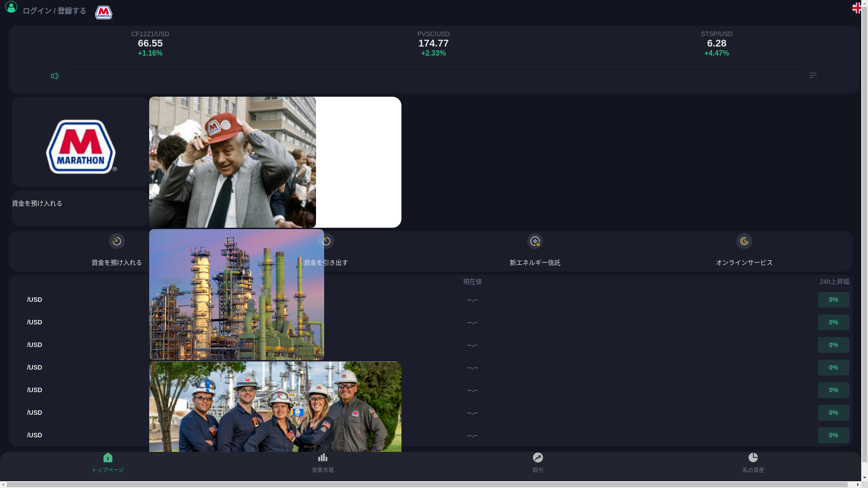
Task: Click the user profile avatar icon
Action: [x=11, y=7]
